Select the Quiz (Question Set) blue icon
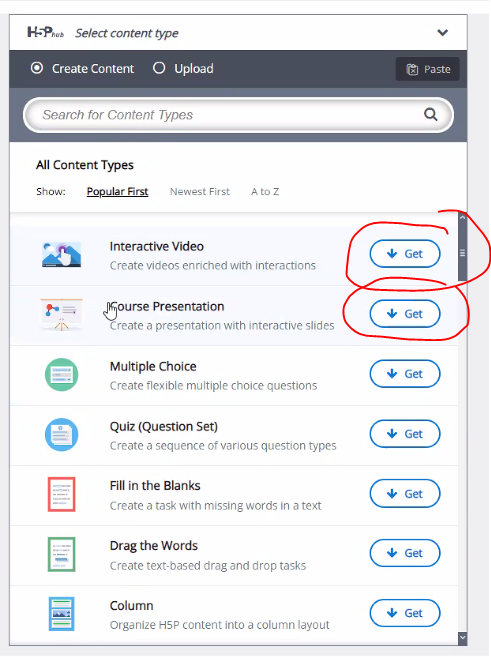This screenshot has height=657, width=491. pyautogui.click(x=62, y=435)
